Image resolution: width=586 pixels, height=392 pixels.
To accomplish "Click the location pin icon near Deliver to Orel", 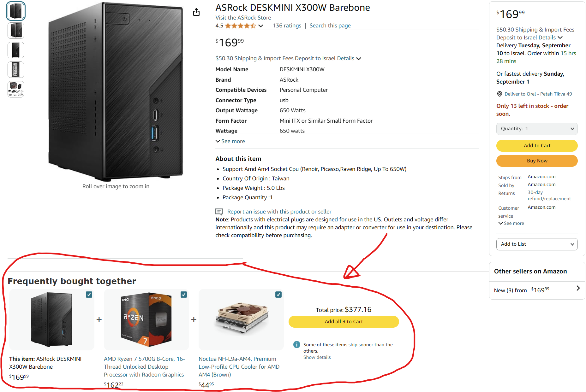I will click(499, 94).
